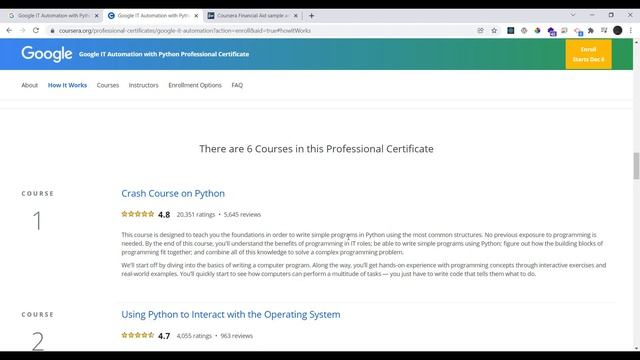Click the banner title Google IT Automation with Python
This screenshot has height=360, width=640.
164,54
